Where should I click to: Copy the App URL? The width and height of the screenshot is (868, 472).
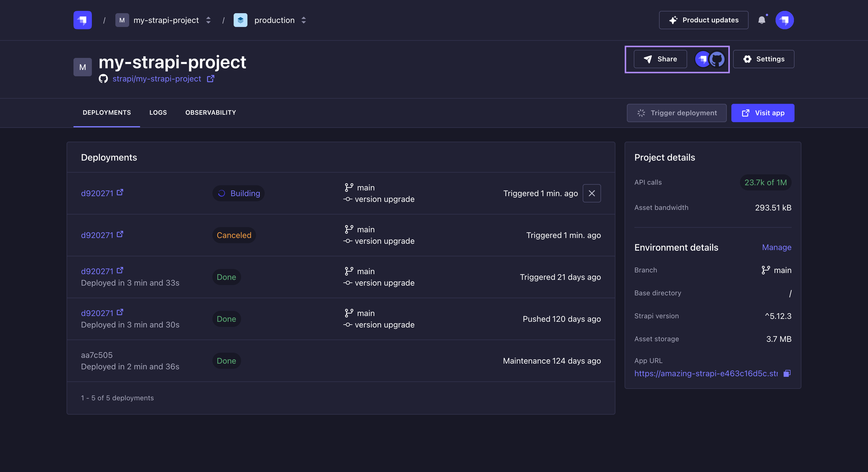787,373
